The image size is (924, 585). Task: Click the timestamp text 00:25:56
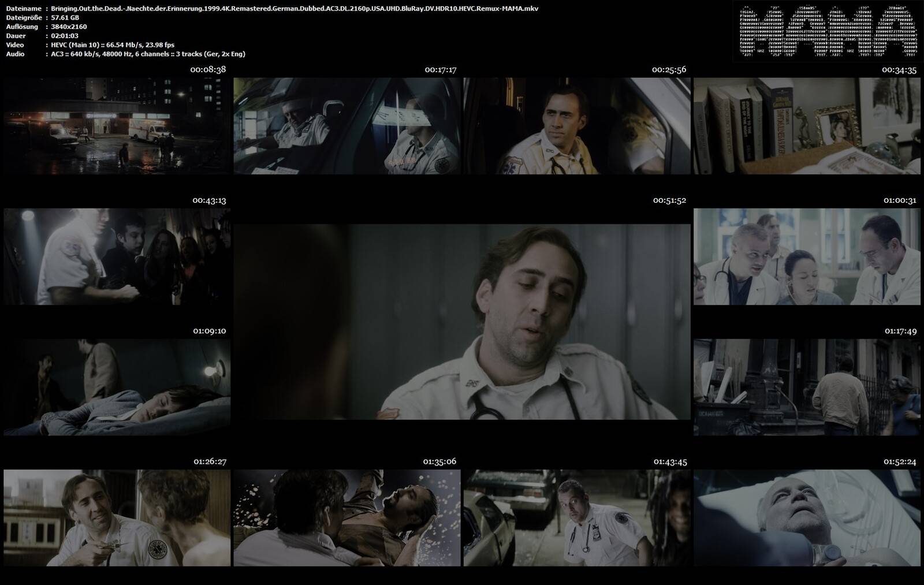[x=669, y=70]
